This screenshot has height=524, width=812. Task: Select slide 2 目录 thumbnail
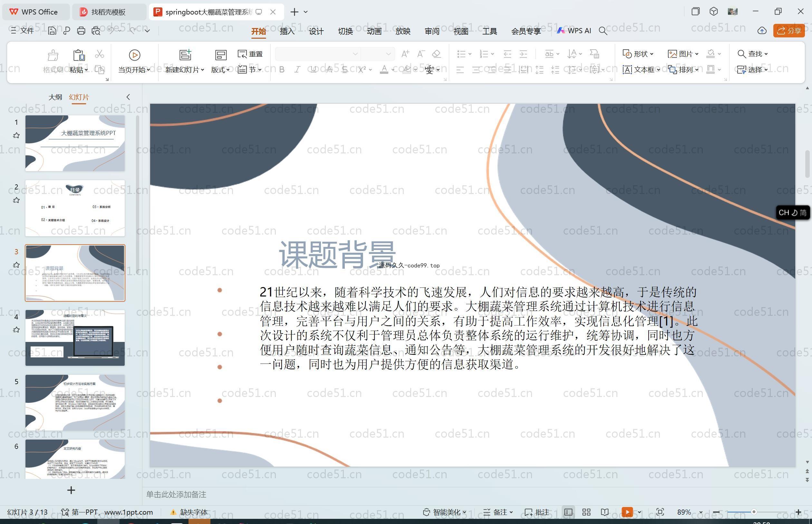pos(75,208)
